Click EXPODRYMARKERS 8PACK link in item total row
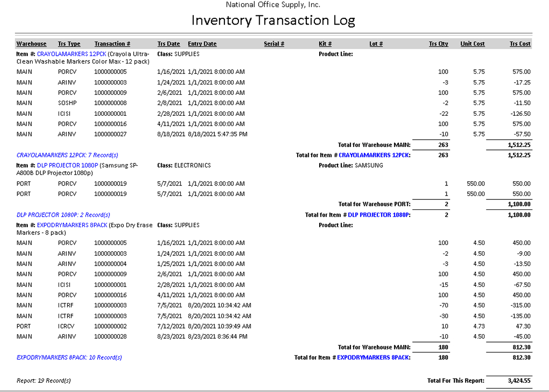The height and width of the screenshot is (392, 549). coord(374,357)
